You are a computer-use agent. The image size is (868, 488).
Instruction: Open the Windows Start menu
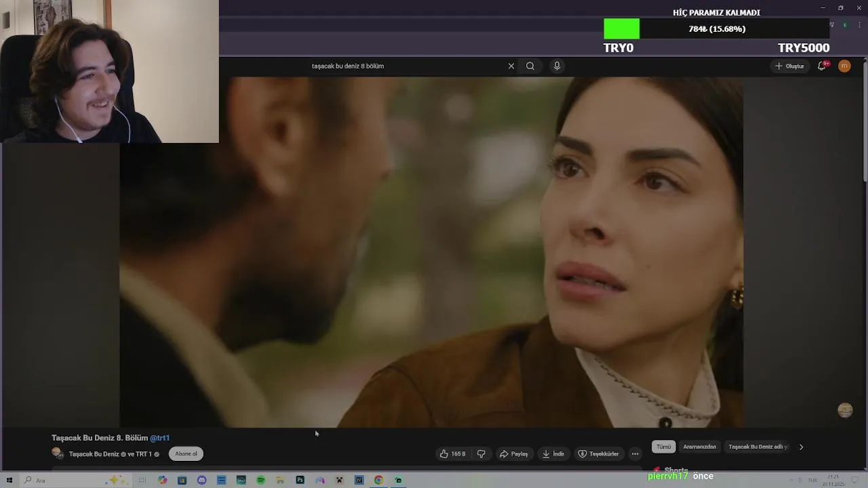[x=9, y=480]
